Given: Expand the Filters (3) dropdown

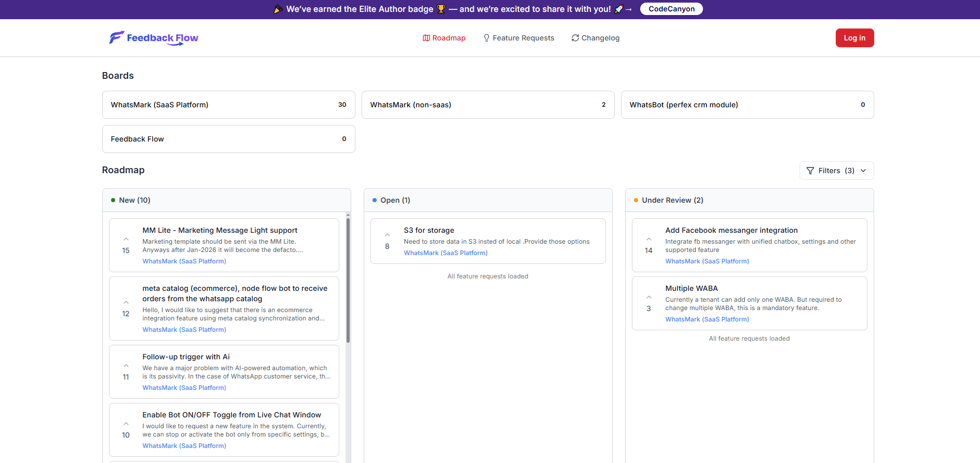Looking at the screenshot, I should click(837, 171).
